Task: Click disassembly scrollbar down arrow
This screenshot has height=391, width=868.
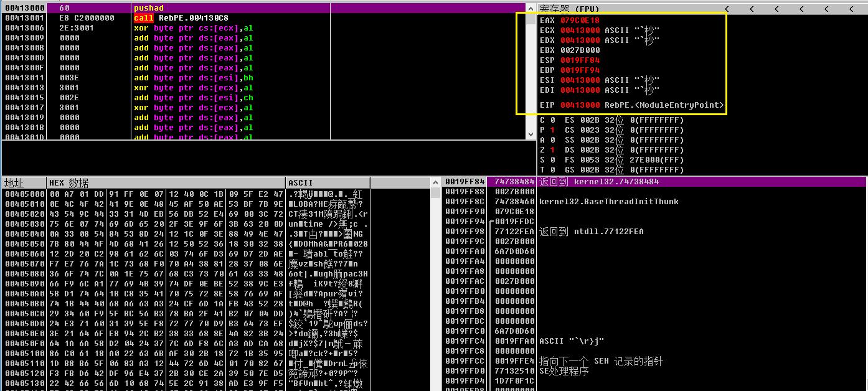Action: (531, 135)
